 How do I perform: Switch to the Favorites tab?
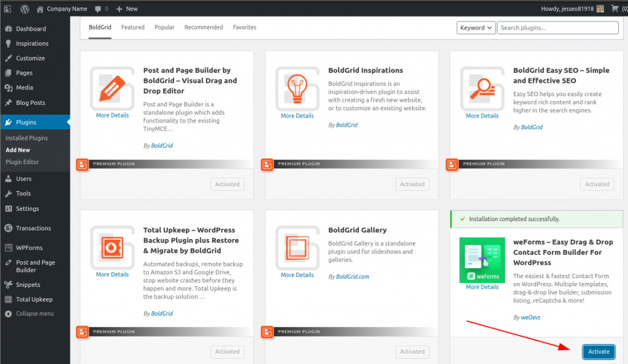pyautogui.click(x=244, y=27)
